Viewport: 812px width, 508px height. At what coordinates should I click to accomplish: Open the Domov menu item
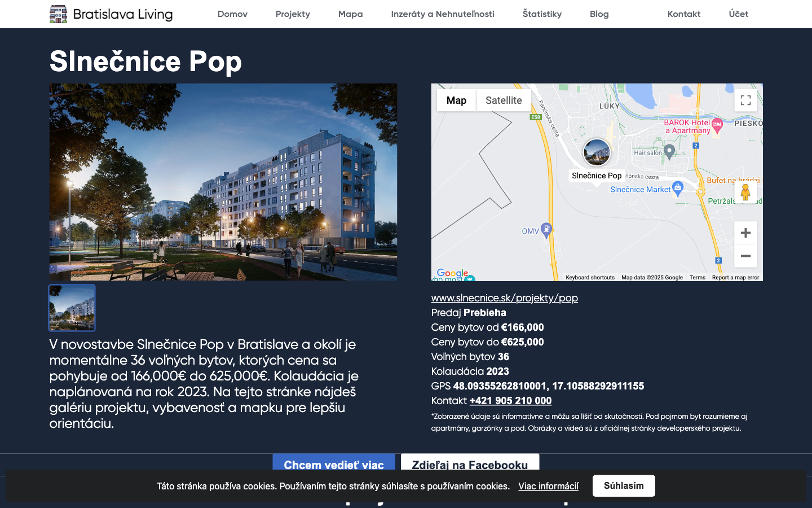(x=232, y=14)
